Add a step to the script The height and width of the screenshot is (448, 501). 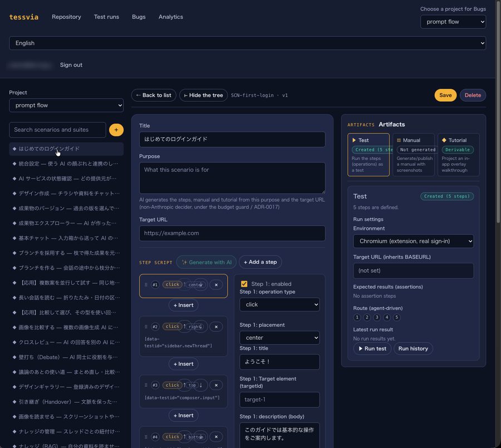click(x=261, y=262)
